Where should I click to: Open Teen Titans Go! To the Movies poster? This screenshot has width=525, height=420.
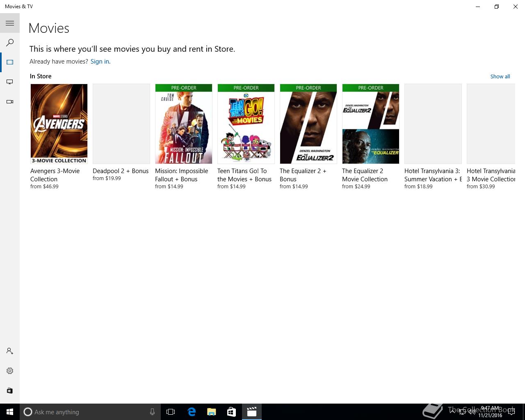(246, 124)
